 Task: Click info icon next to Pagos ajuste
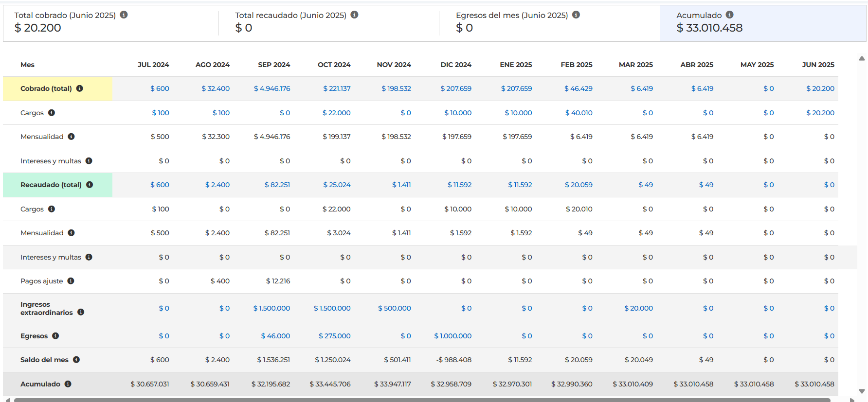71,281
